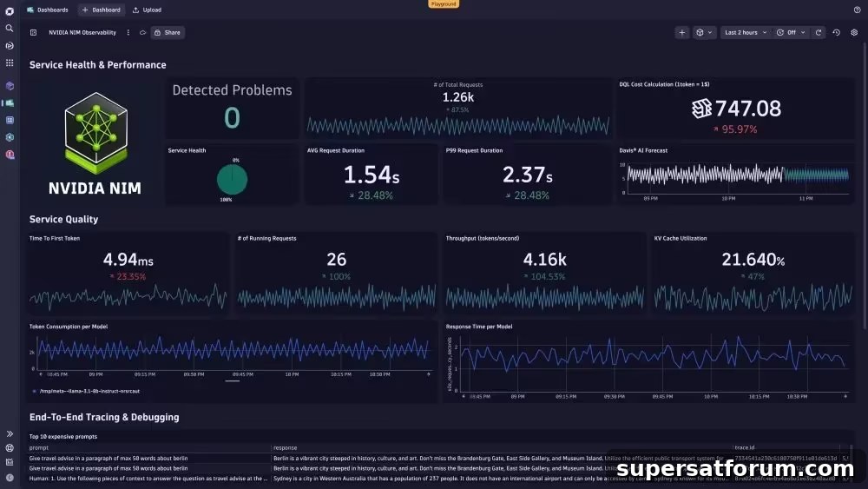The image size is (868, 489).
Task: Open the chart icon near sidebar bottom
Action: click(10, 462)
